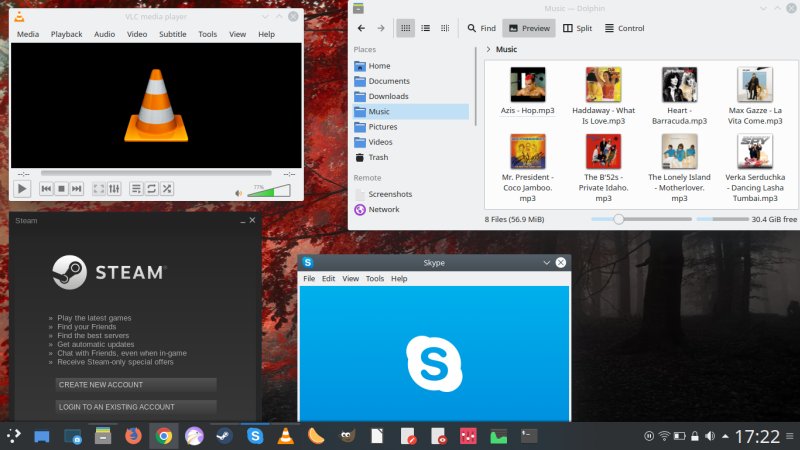Open VLC extended settings equalizer icon
This screenshot has height=450, width=800.
tap(114, 188)
